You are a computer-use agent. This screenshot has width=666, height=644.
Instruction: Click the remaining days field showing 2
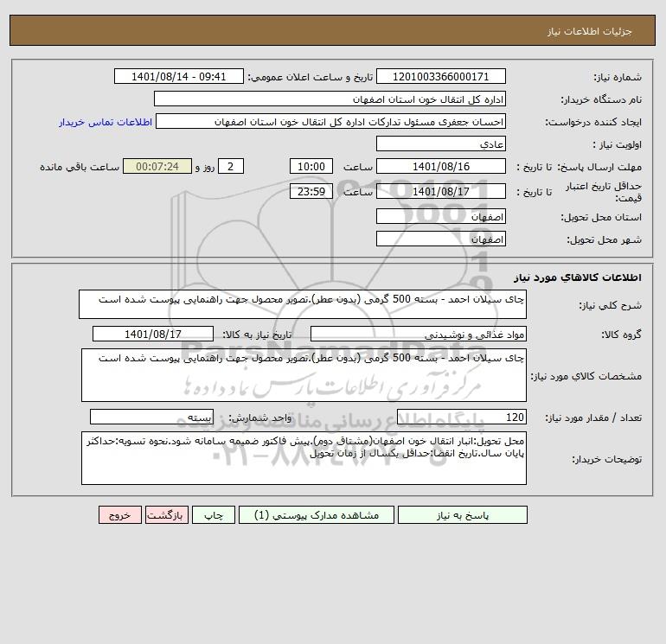231,167
